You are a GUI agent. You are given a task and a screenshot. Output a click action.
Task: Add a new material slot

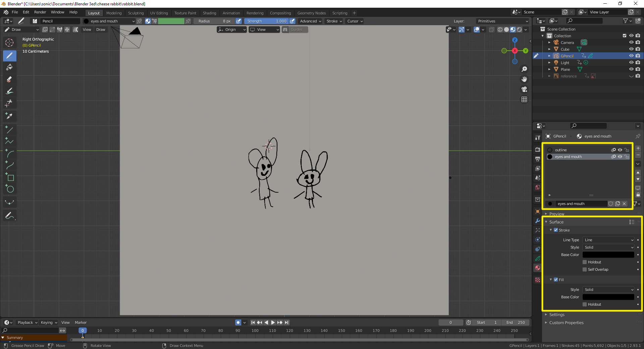(638, 148)
